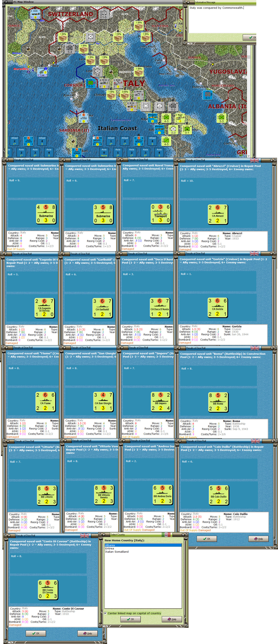Screen dimensions: 278x644
Task: Click the gray 10-6 unit on map
Action: [146, 107]
